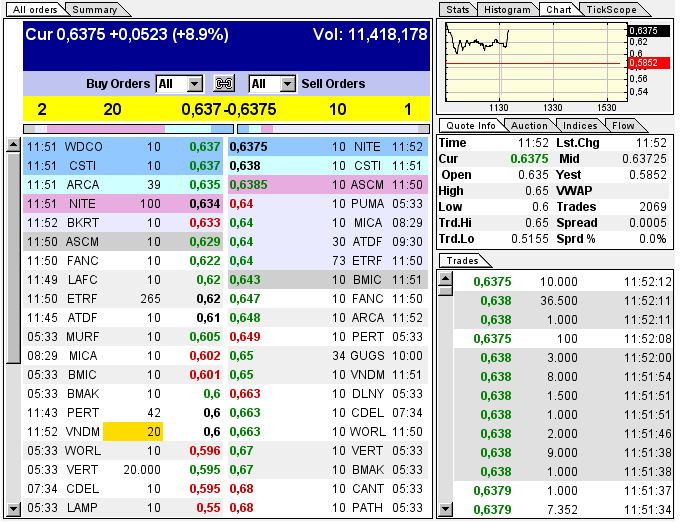Open the Stats tab
This screenshot has height=522, width=696.
[x=458, y=9]
